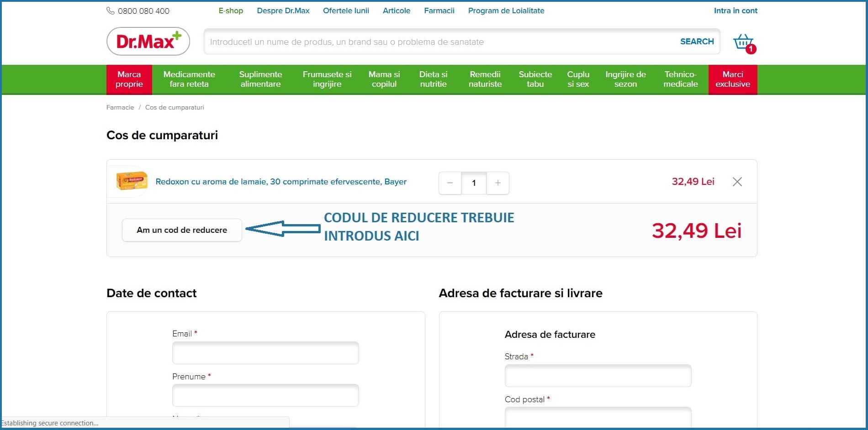The image size is (868, 430).
Task: Open the Redoxon cu aroma de lamaie product link
Action: pos(281,182)
